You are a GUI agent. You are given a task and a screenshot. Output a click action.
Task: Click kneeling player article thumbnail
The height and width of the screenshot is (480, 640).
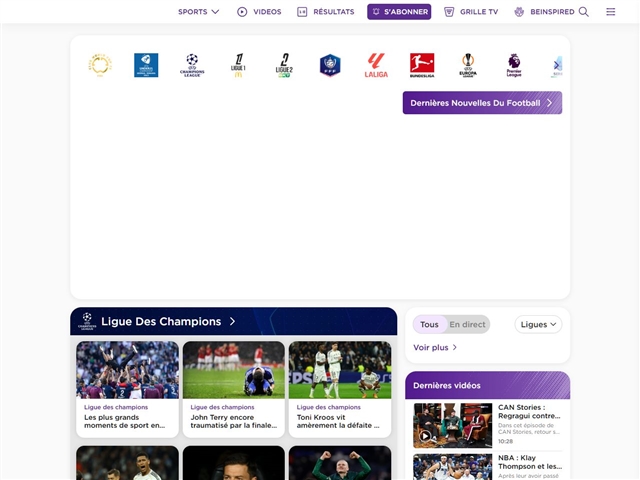tap(233, 370)
